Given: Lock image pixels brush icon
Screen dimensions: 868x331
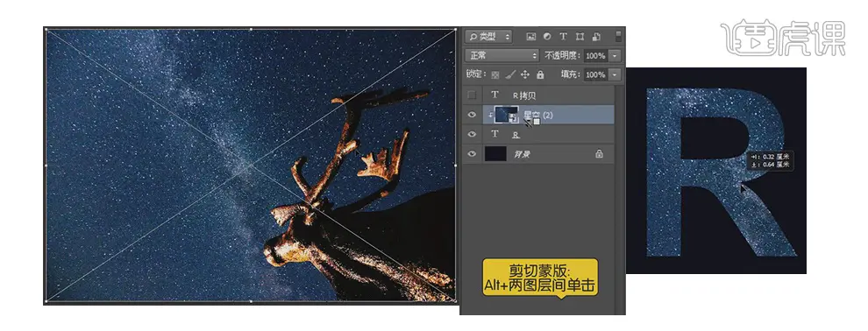Looking at the screenshot, I should point(511,74).
